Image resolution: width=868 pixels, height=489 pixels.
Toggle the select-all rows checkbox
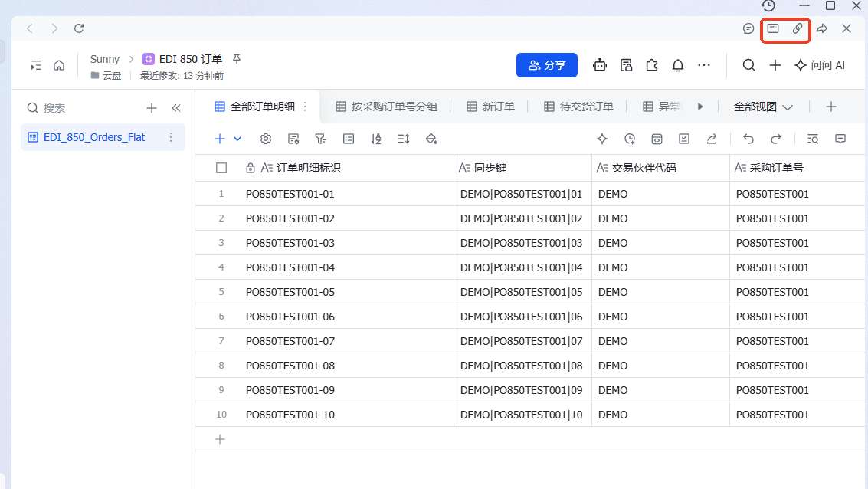[221, 168]
